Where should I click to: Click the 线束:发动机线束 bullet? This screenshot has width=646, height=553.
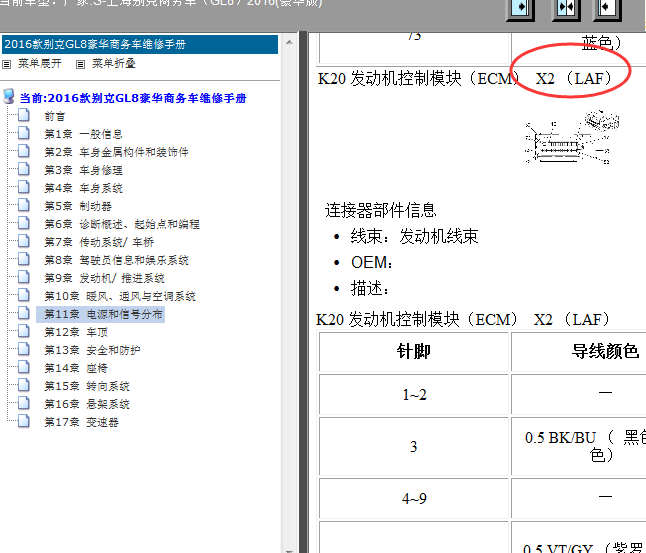pyautogui.click(x=414, y=237)
